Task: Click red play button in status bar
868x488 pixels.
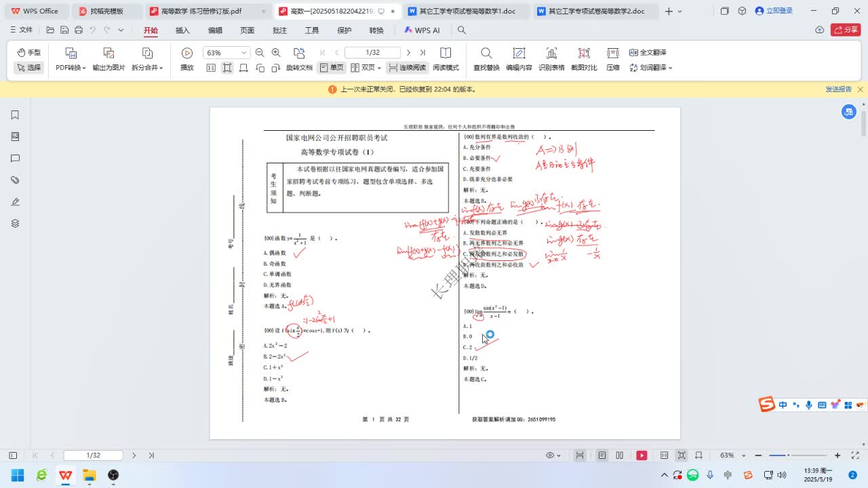Action: pyautogui.click(x=642, y=455)
